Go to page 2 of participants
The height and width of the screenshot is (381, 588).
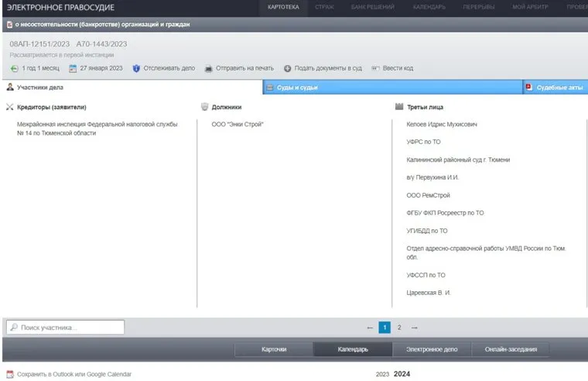(399, 328)
